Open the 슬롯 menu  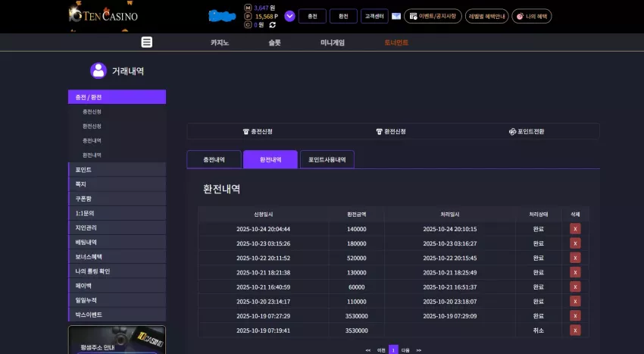tap(274, 42)
